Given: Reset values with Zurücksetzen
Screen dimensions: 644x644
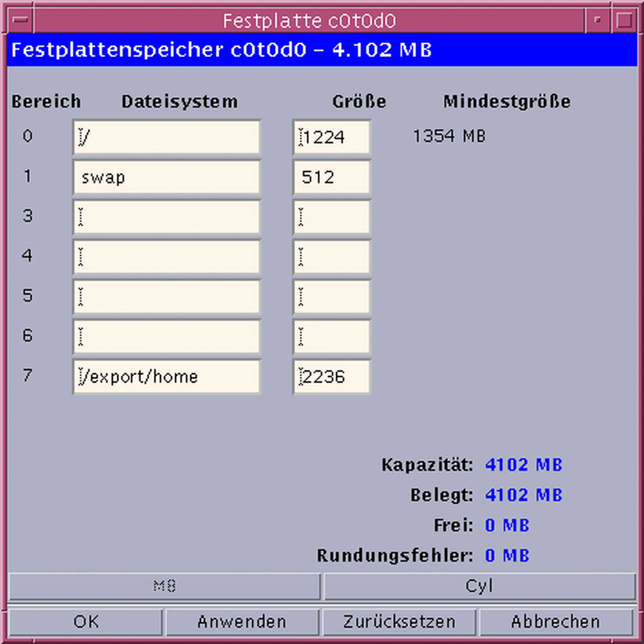Looking at the screenshot, I should tap(399, 622).
